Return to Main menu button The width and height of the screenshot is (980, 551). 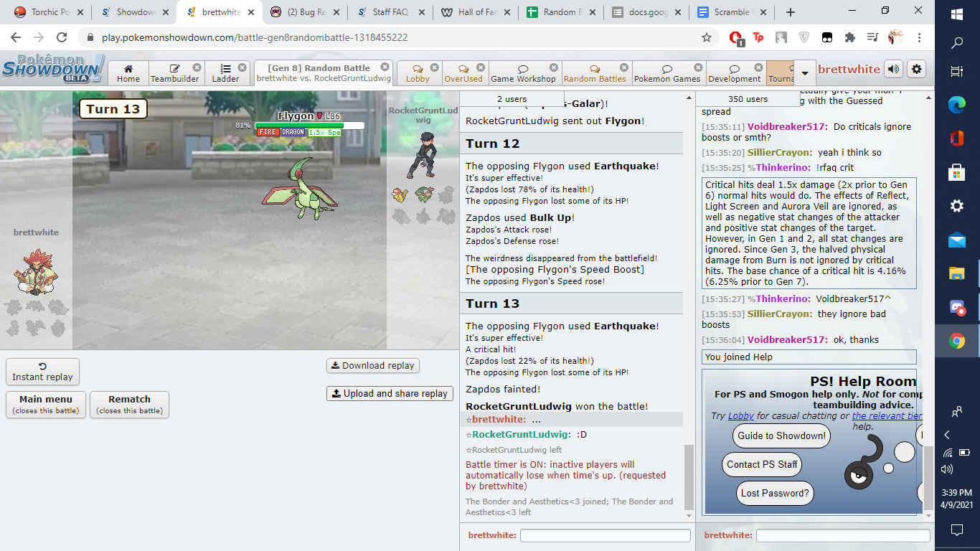tap(46, 404)
